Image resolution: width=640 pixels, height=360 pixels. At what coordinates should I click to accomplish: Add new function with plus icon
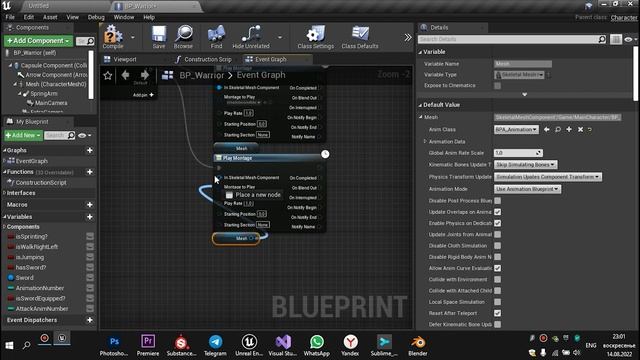click(90, 172)
